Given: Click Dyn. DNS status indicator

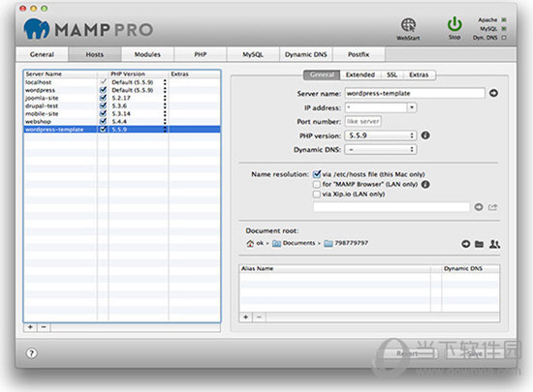Looking at the screenshot, I should point(504,38).
